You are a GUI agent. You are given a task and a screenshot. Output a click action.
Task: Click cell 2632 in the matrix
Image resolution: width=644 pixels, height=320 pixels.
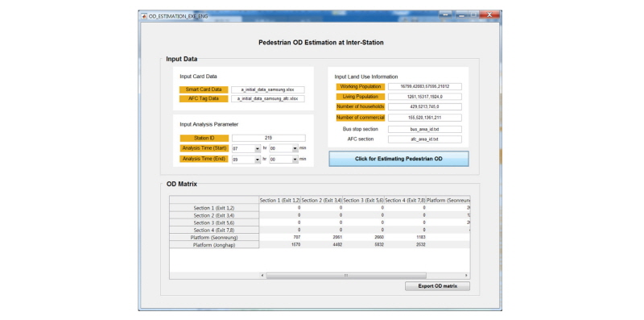pos(405,245)
